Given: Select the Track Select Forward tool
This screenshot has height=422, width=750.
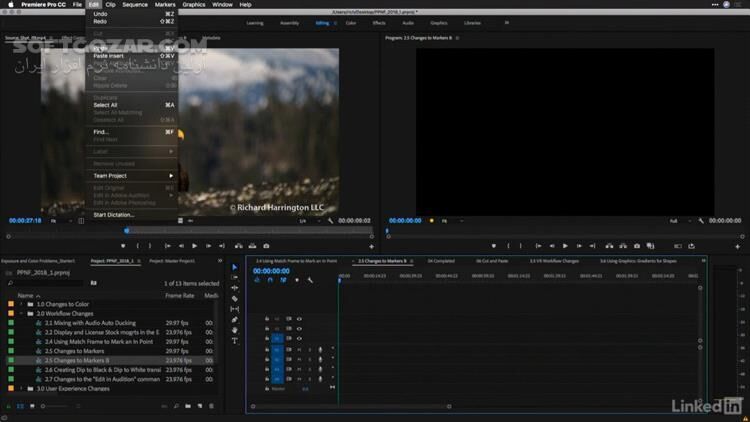Looking at the screenshot, I should [x=234, y=278].
